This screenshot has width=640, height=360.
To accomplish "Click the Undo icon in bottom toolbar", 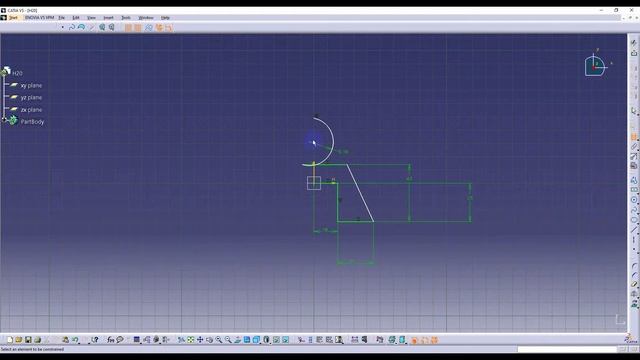I will (x=75, y=340).
